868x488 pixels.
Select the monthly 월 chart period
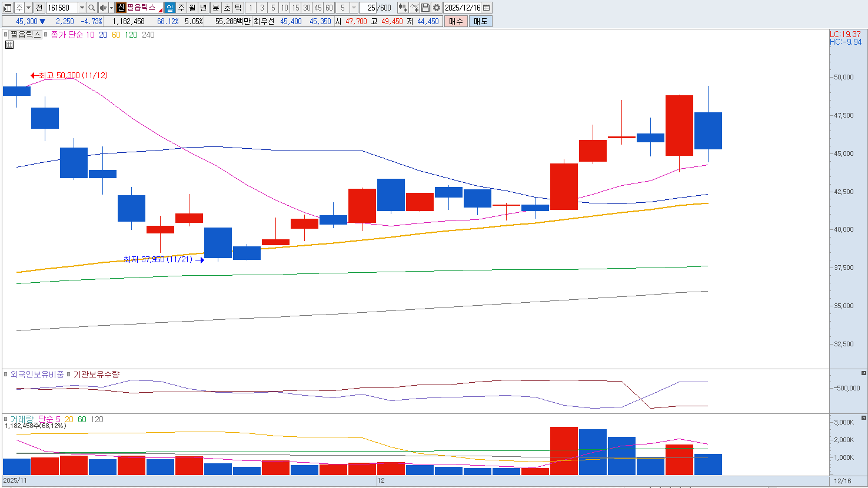point(192,8)
